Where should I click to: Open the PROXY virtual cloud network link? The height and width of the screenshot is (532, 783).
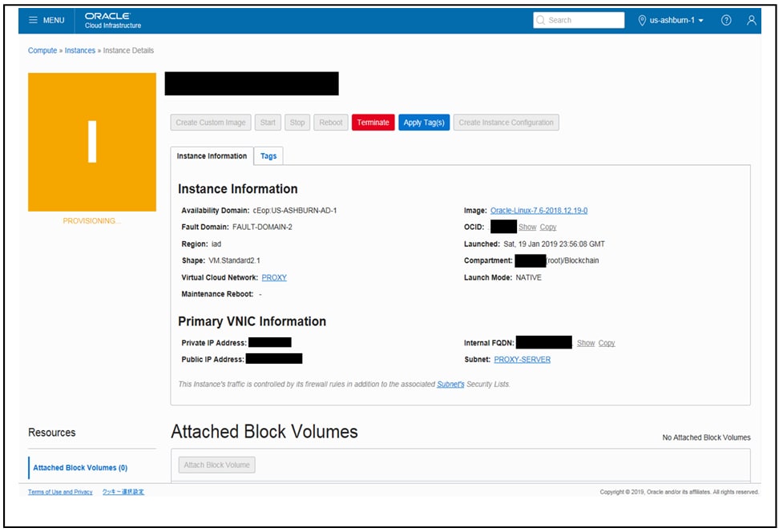273,277
